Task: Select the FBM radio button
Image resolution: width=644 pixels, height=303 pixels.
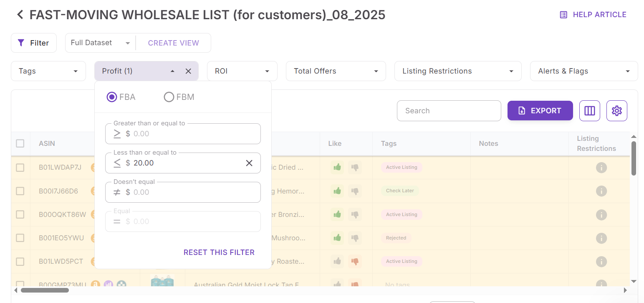Action: [169, 97]
